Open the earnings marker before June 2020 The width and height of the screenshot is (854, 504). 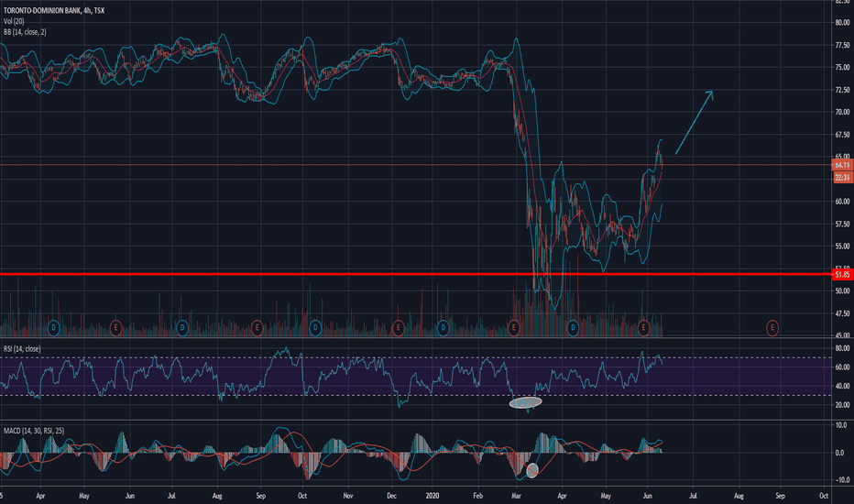[643, 328]
